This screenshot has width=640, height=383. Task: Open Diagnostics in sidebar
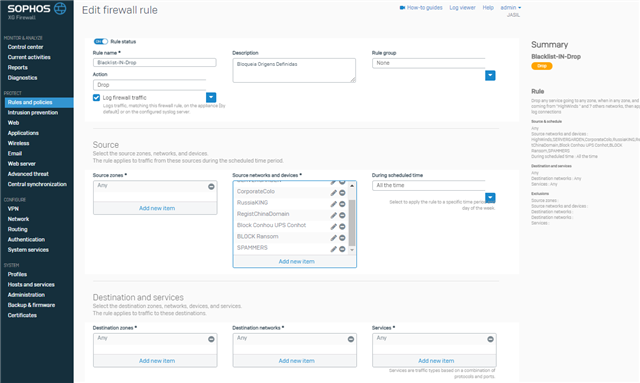(22, 78)
